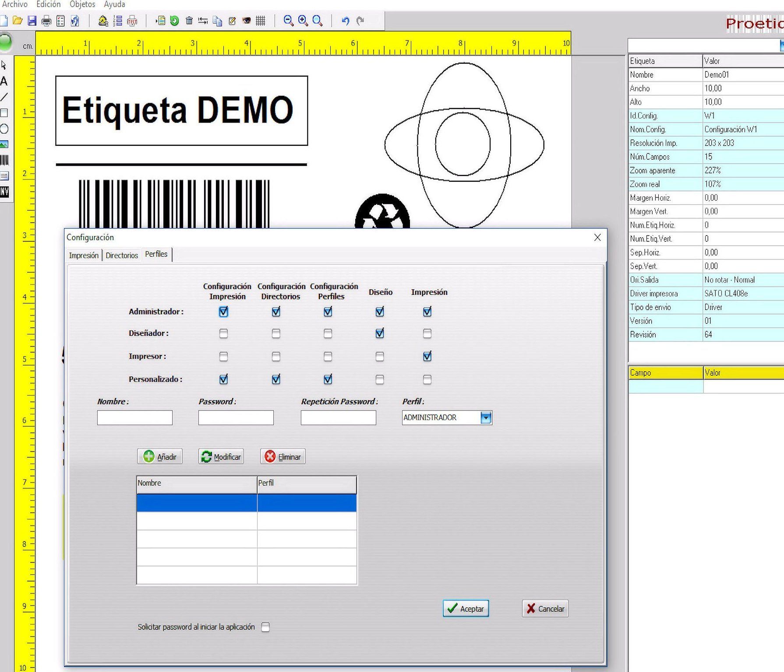Uncheck Impresor's Impresión checkbox
Image resolution: width=784 pixels, height=672 pixels.
427,356
